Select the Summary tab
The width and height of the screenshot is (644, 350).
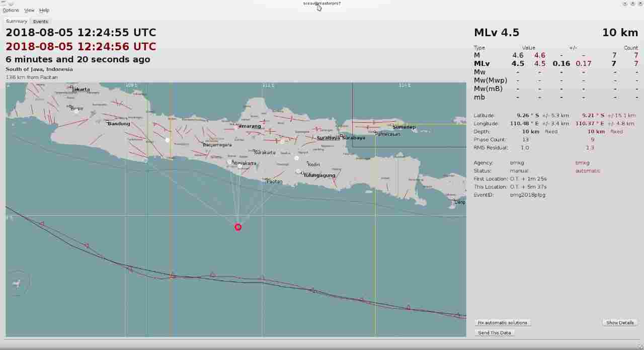pos(17,22)
